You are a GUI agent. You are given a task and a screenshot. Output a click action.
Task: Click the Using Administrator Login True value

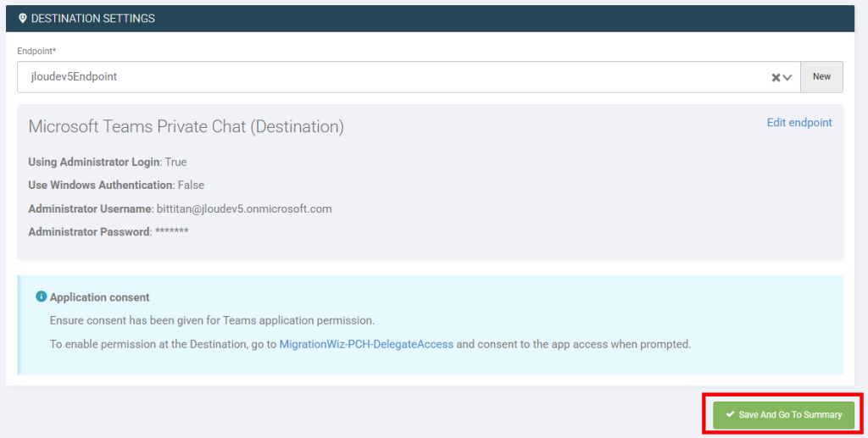(176, 162)
